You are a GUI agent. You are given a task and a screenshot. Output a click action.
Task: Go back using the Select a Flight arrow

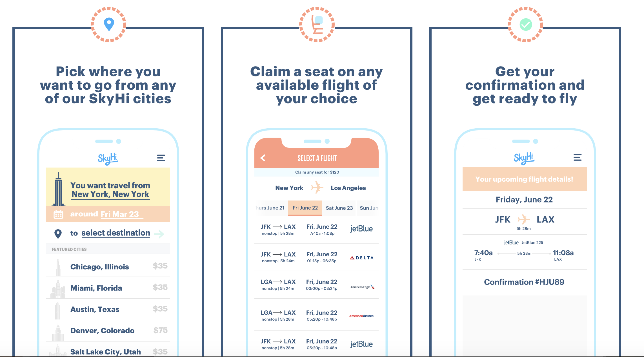tap(263, 158)
